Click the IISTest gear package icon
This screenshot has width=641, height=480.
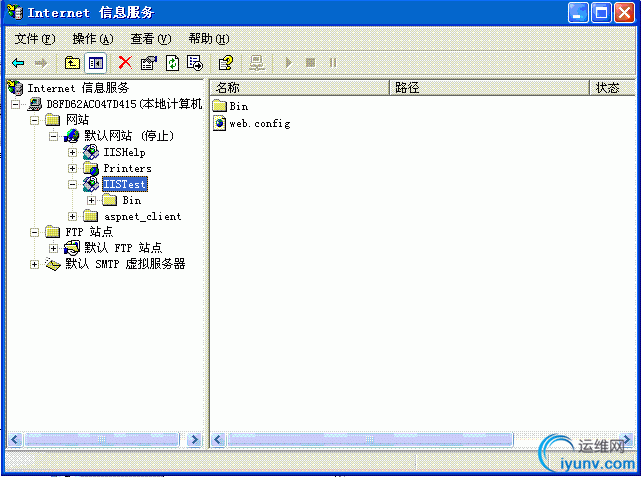point(91,184)
